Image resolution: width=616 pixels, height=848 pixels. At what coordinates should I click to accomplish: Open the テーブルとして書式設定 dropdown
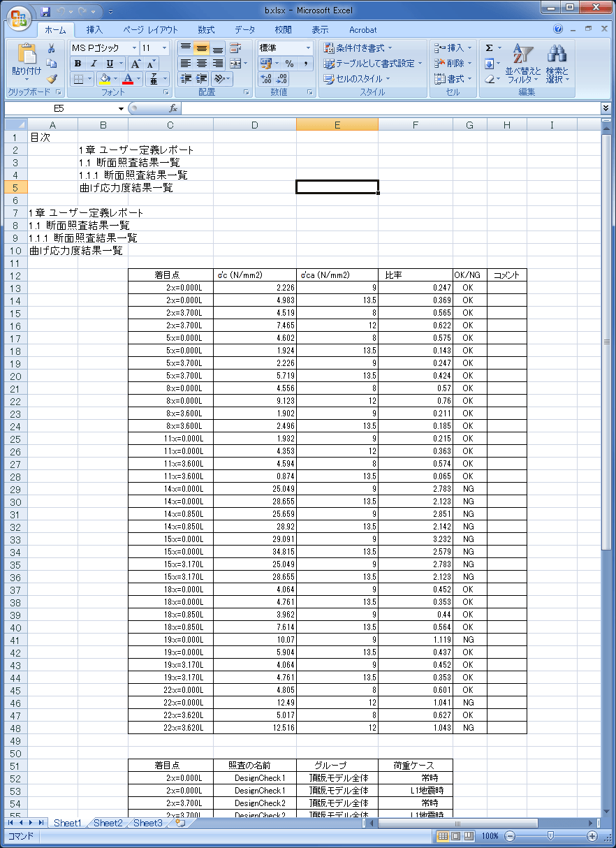coord(374,64)
